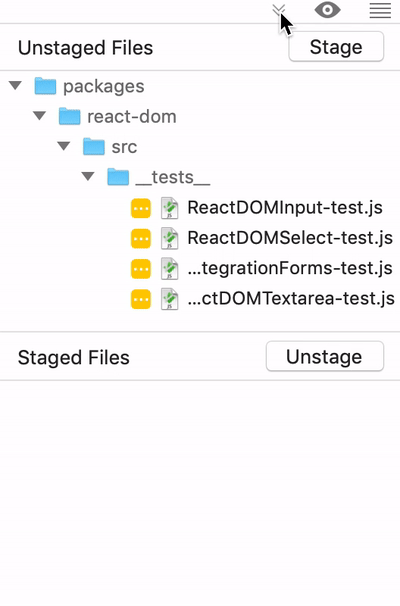Screen dimensions: 400x606
Task: Collapse the packages folder triangle
Action: pos(15,85)
